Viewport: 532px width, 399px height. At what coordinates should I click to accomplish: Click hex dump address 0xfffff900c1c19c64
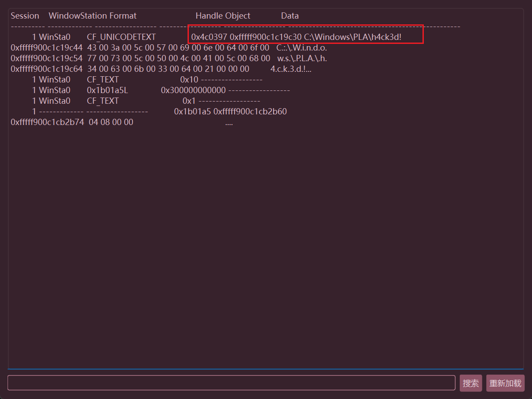pos(47,69)
